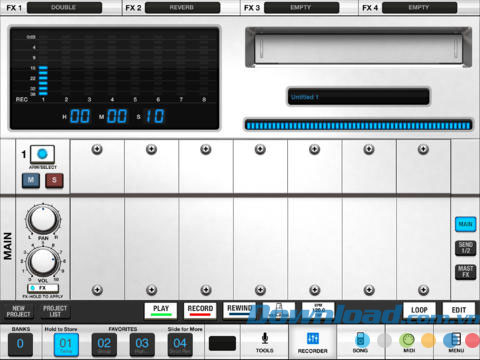This screenshot has height=360, width=480.
Task: Switch to the SEND 1/2 view
Action: click(465, 248)
